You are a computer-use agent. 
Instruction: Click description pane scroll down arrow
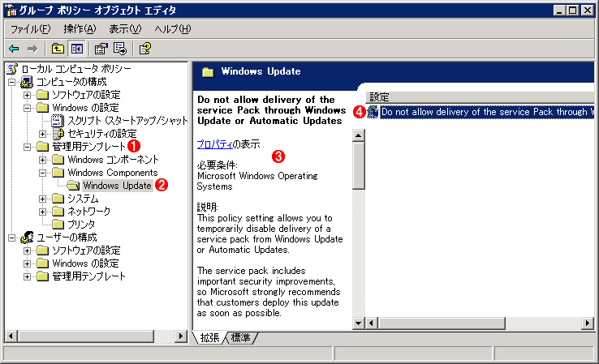point(358,323)
